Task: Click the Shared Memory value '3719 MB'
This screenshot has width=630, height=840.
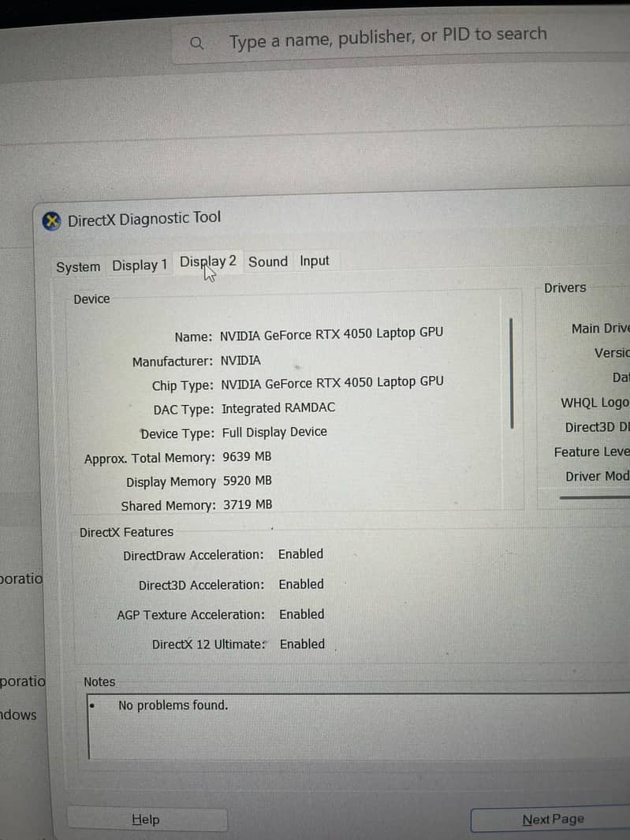Action: pyautogui.click(x=248, y=504)
